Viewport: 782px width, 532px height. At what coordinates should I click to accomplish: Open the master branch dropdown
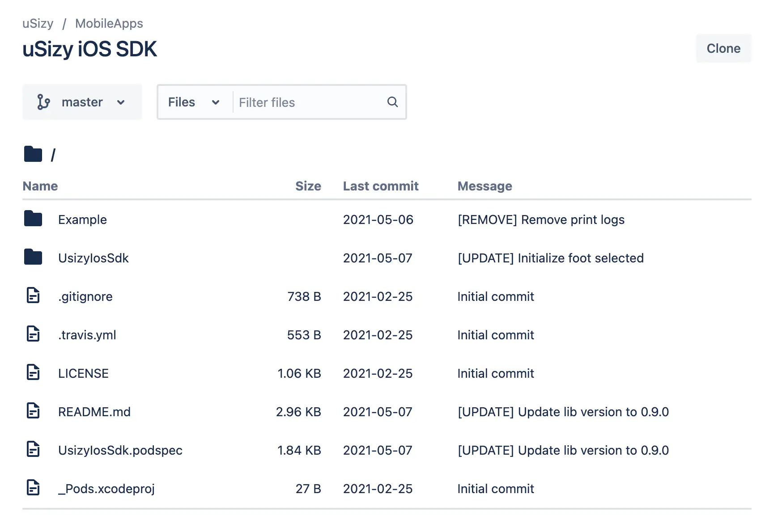click(x=82, y=102)
